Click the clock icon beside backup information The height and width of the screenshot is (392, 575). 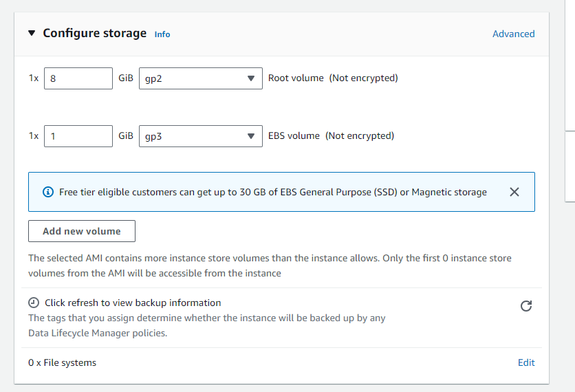coord(34,303)
